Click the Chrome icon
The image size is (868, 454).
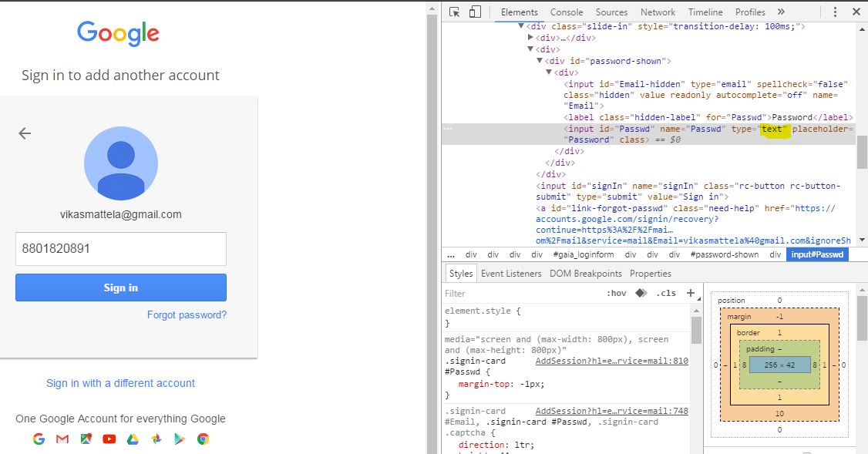pyautogui.click(x=204, y=439)
